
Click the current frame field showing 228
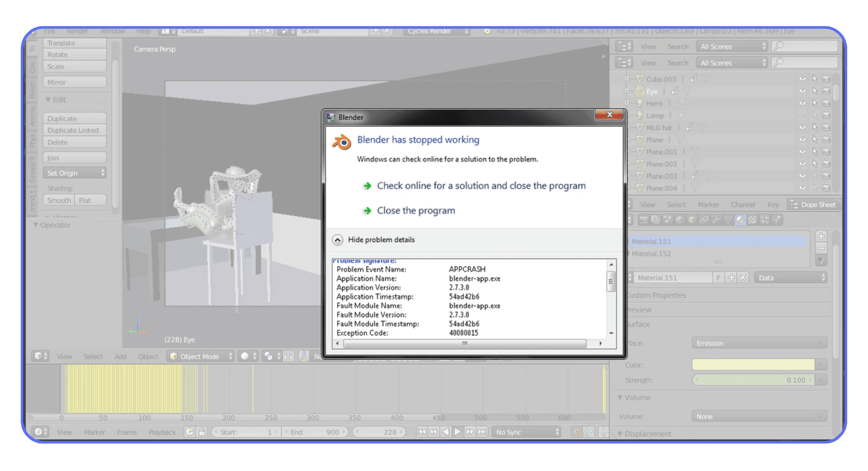(379, 432)
